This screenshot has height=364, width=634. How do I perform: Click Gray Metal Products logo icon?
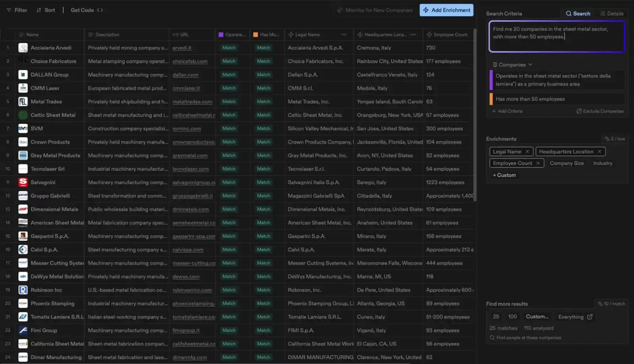[x=23, y=156]
